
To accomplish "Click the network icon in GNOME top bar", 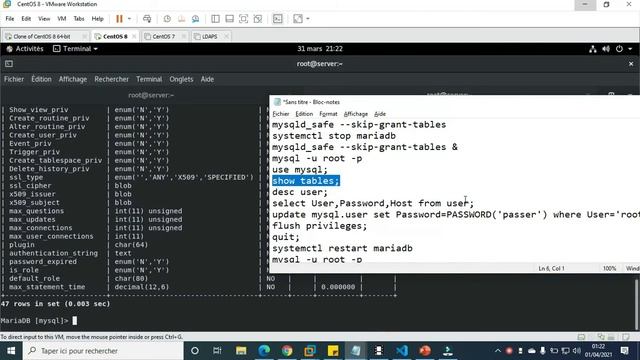I will pyautogui.click(x=593, y=49).
